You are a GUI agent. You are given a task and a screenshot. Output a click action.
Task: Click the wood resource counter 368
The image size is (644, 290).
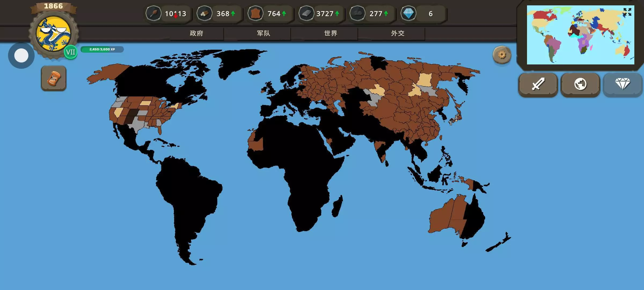point(223,14)
